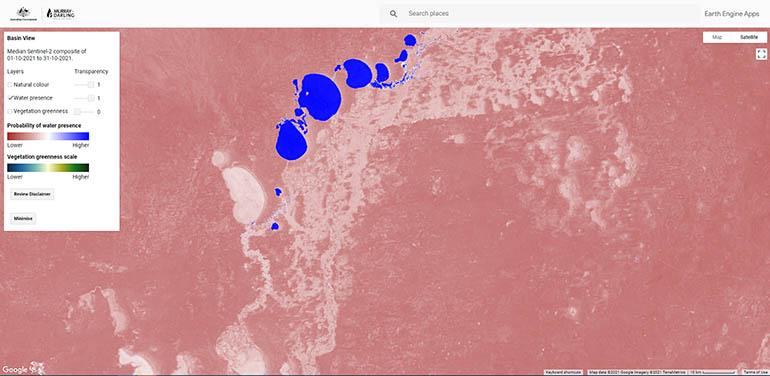
Task: Click the Water presence transparency slider
Action: (x=84, y=98)
